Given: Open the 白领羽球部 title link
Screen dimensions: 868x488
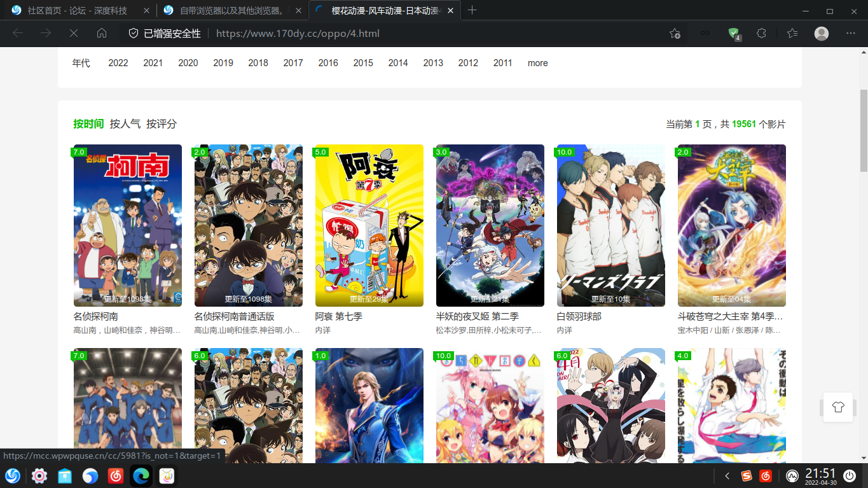Looking at the screenshot, I should point(579,316).
